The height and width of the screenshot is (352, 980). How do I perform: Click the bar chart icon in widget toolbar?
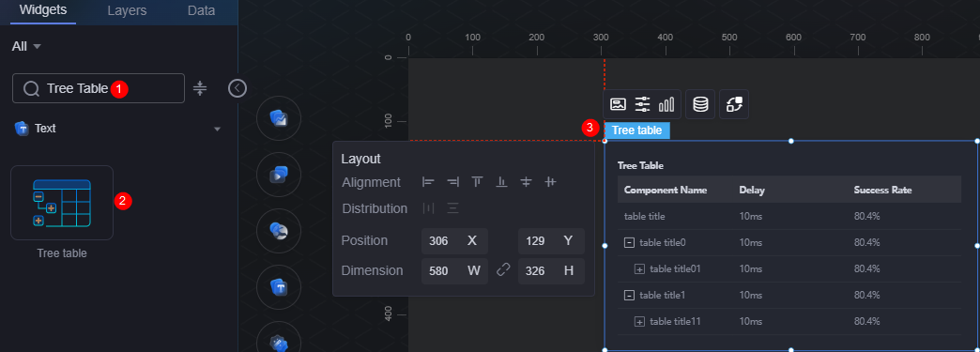(666, 104)
